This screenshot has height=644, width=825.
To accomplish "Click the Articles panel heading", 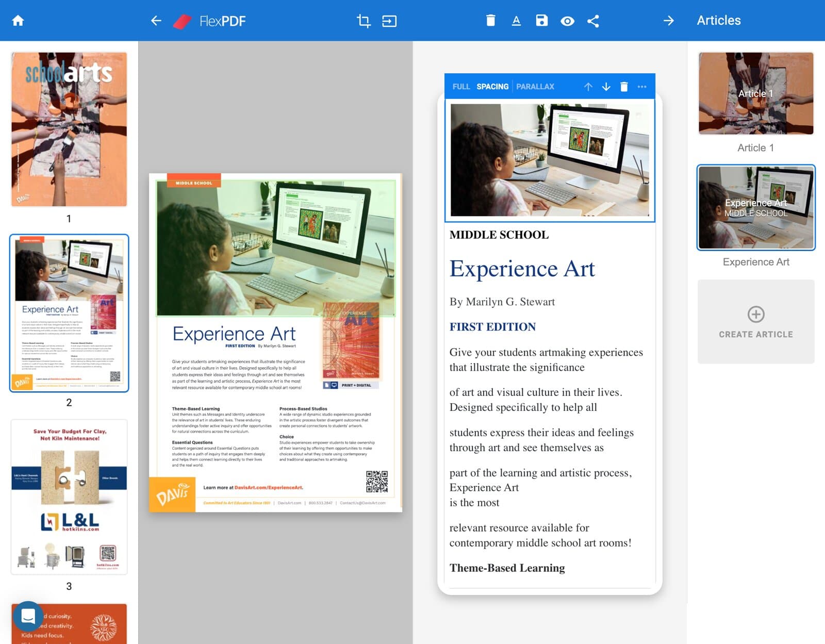I will tap(719, 21).
